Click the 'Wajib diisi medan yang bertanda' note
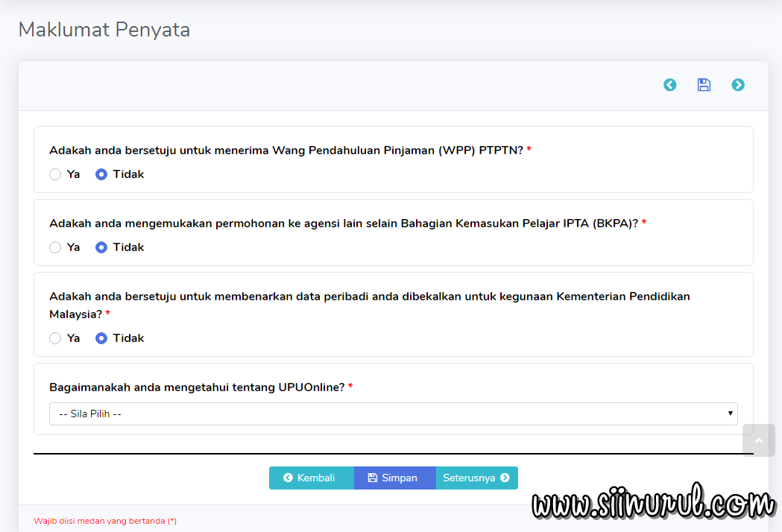The width and height of the screenshot is (782, 532). click(105, 521)
